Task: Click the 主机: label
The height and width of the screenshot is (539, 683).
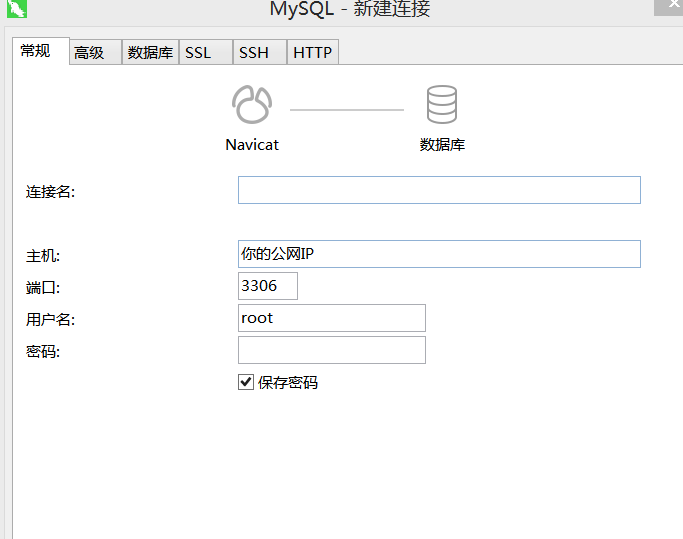Action: tap(43, 256)
